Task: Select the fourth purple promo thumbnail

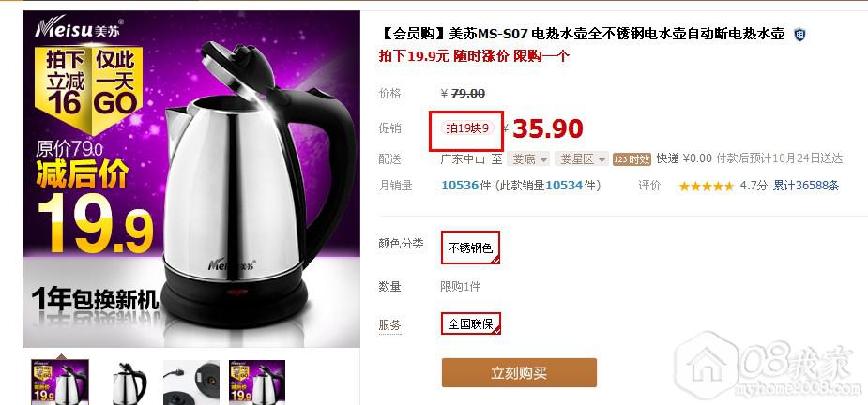Action: [257, 382]
